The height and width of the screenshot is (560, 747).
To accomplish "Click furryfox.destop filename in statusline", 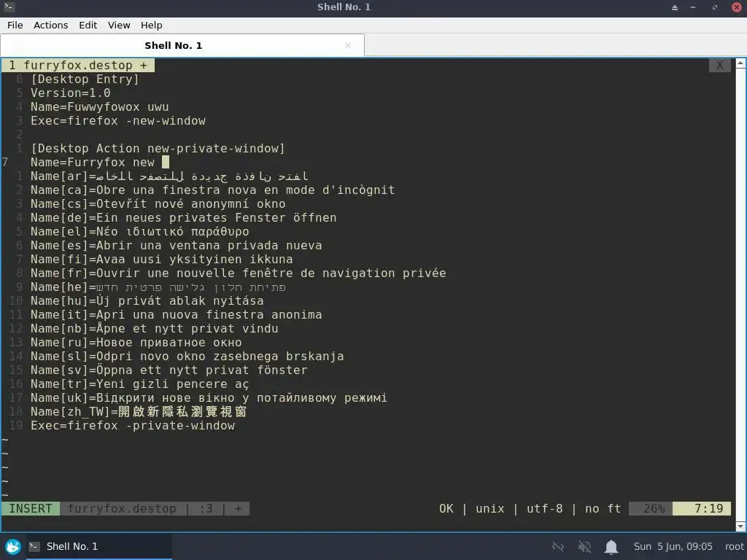I will [x=122, y=508].
